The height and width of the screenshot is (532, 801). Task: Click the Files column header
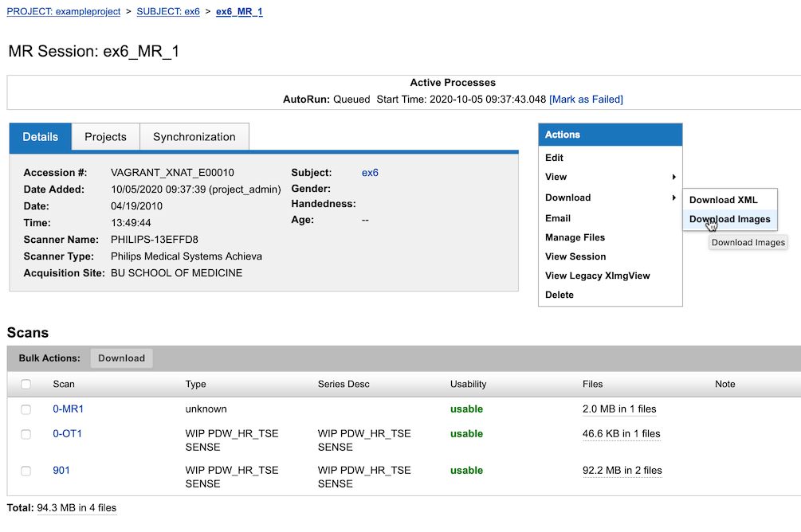point(592,384)
